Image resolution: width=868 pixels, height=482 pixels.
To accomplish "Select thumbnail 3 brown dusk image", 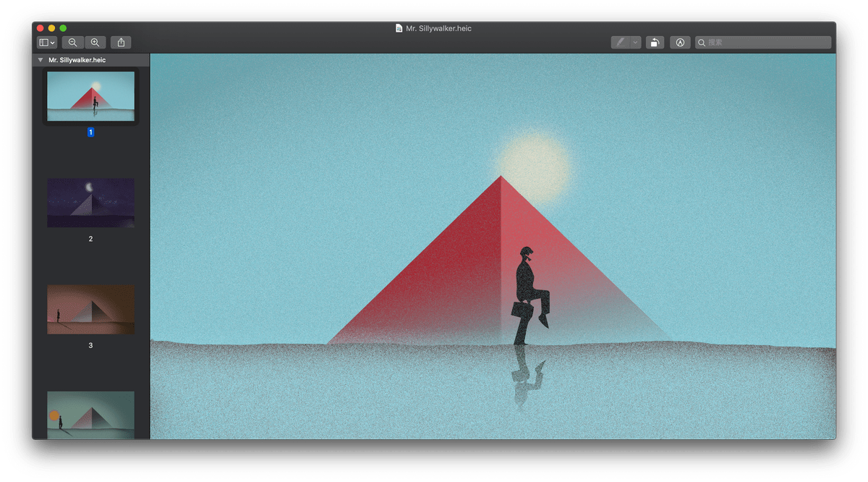I will tap(90, 309).
